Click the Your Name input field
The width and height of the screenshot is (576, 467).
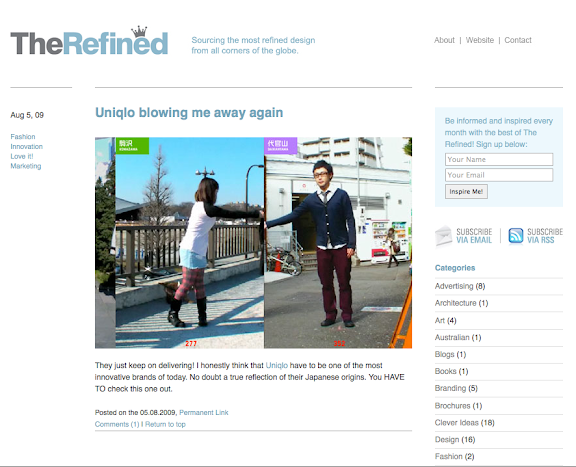click(499, 159)
